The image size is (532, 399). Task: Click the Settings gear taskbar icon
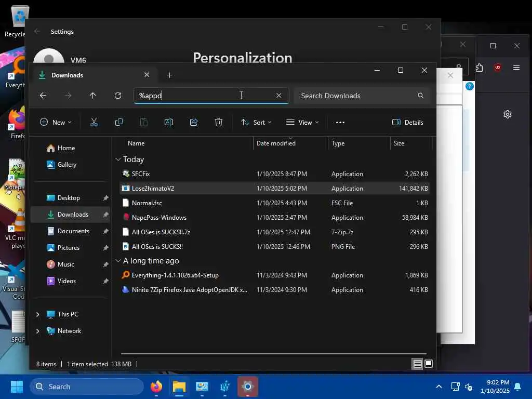coord(248,387)
